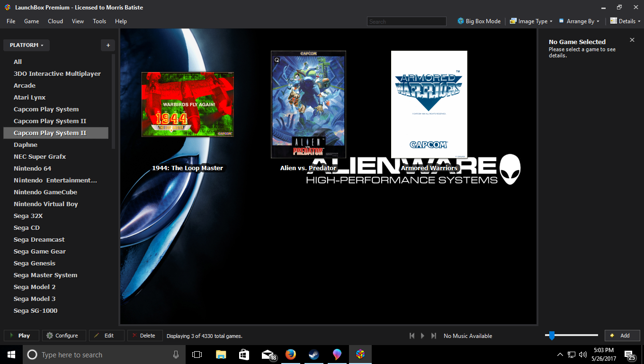Click the volume speaker tray icon
This screenshot has height=364, width=644.
[582, 355]
